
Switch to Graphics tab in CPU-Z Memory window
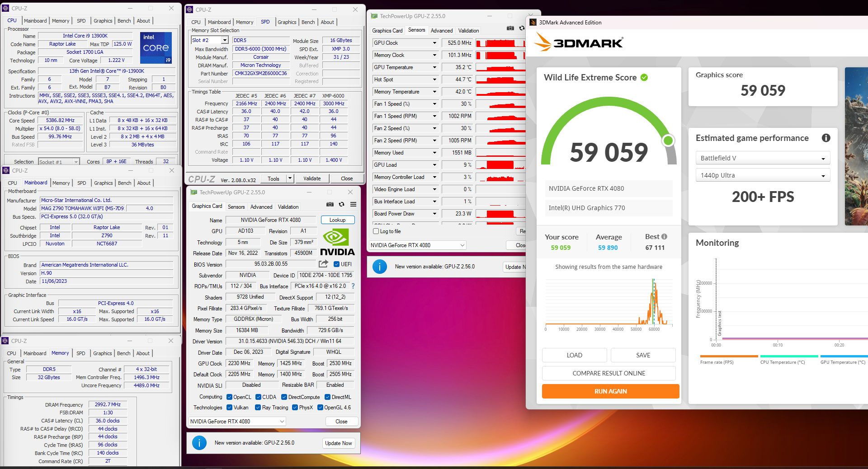(103, 353)
